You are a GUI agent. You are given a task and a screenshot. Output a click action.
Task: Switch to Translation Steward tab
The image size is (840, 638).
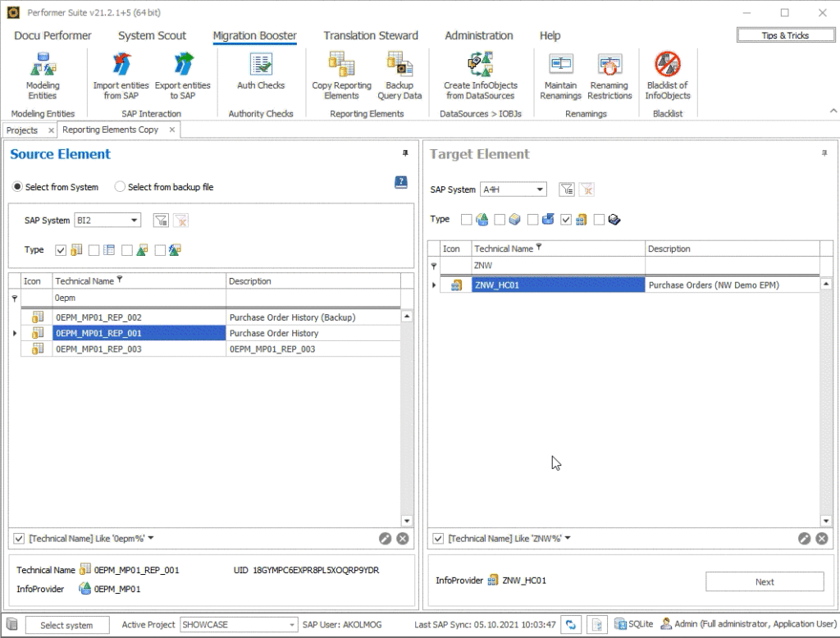click(x=371, y=35)
